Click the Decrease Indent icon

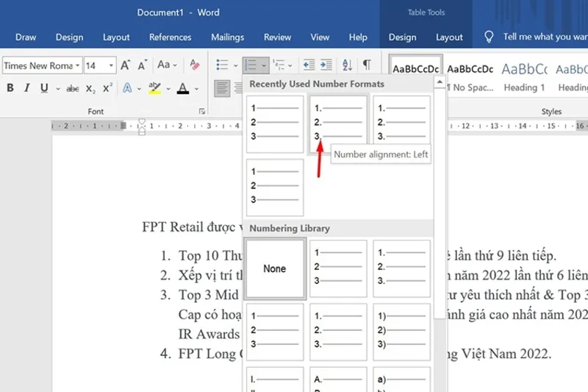tap(309, 65)
